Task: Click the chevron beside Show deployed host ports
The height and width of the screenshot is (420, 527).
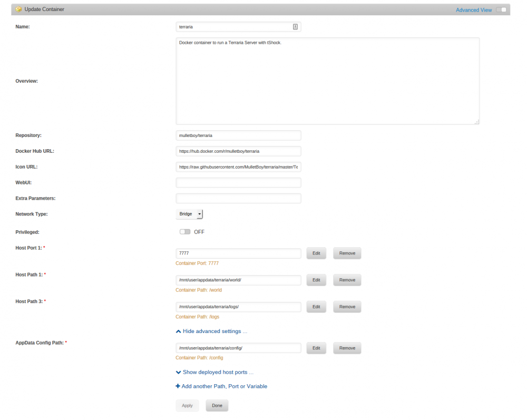Action: [x=178, y=372]
